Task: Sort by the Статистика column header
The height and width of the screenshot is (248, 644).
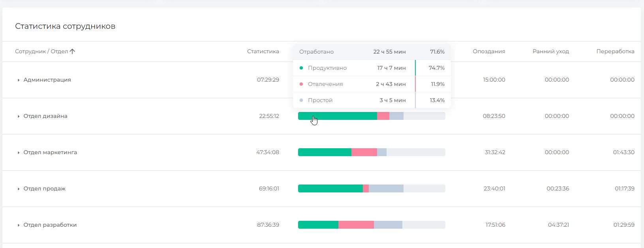Action: click(x=263, y=51)
